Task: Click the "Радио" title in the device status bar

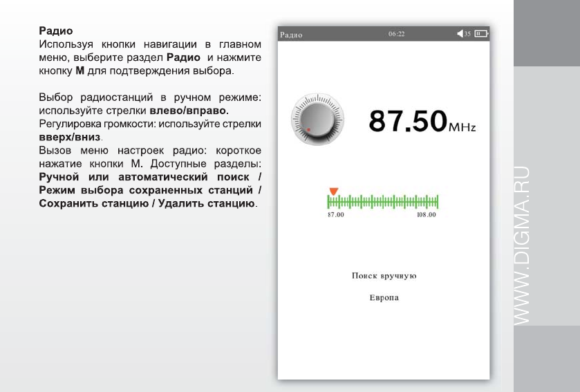Action: click(x=291, y=35)
